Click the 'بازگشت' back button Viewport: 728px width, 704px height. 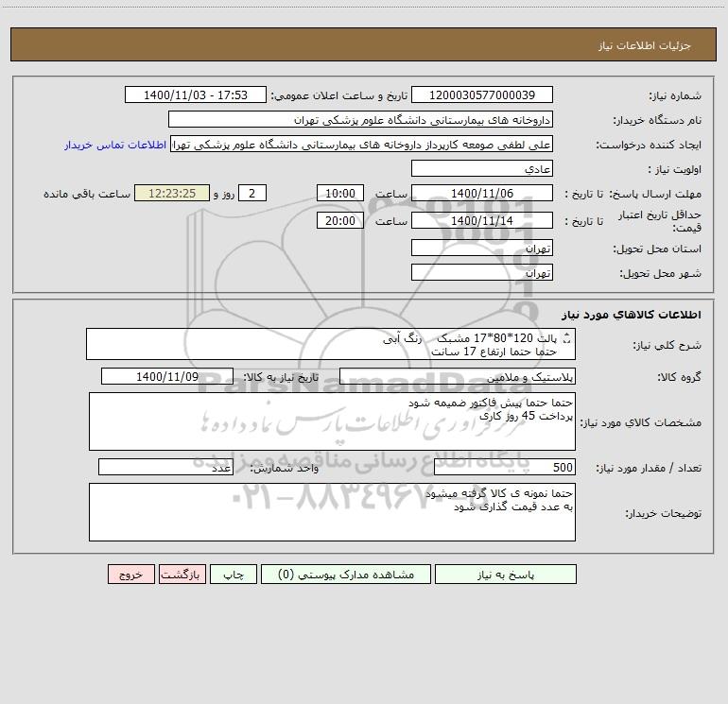[x=182, y=575]
